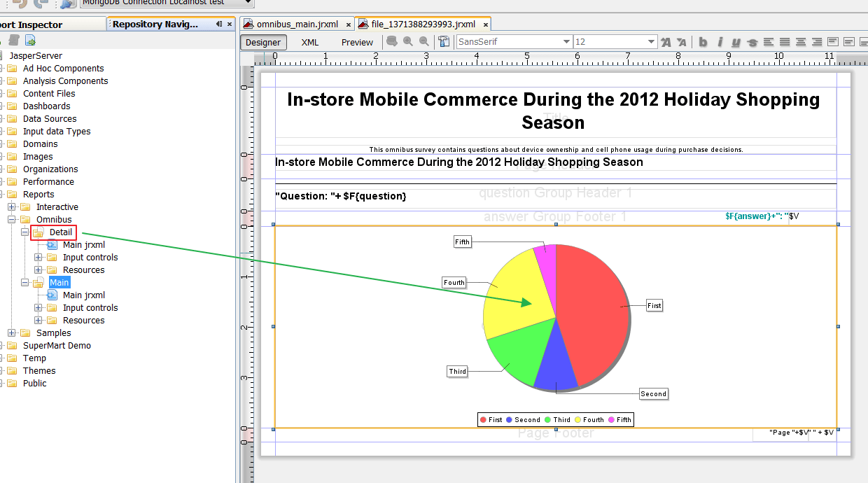
Task: Click the report datasources connection icon
Action: 68,3
